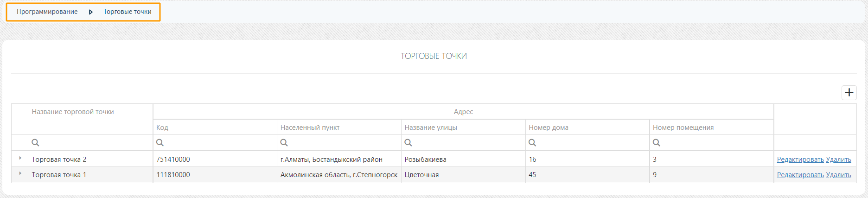Click search icon in Номер дома filter
868x198 pixels.
(532, 143)
